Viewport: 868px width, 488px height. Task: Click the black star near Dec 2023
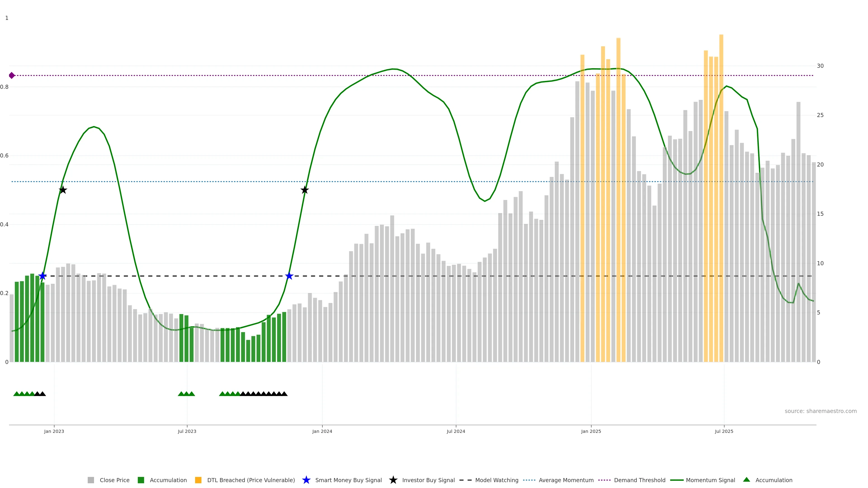coord(305,190)
